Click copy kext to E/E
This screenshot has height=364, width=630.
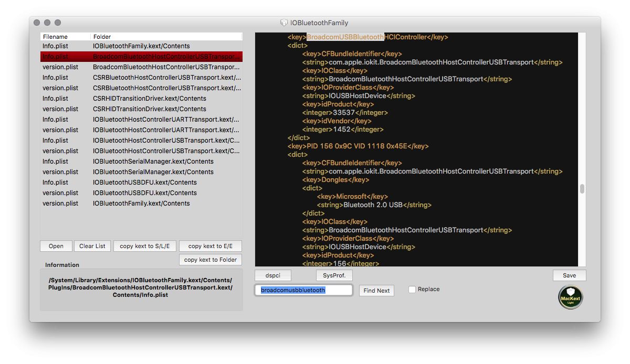click(210, 246)
